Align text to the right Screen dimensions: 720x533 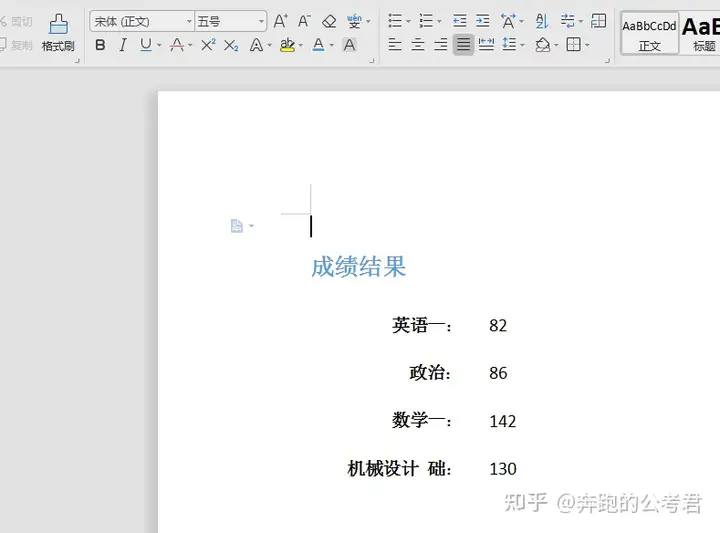point(441,45)
